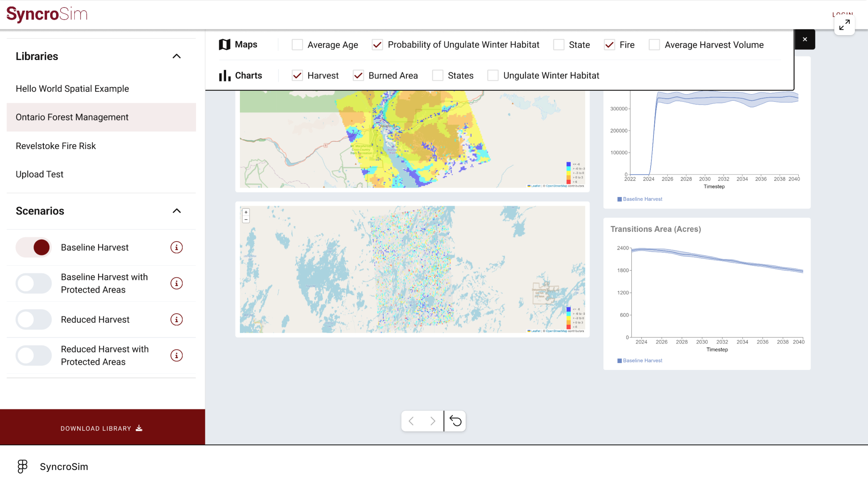Viewport: 868px width, 487px height.
Task: Zoom in on the lower map
Action: [x=246, y=212]
